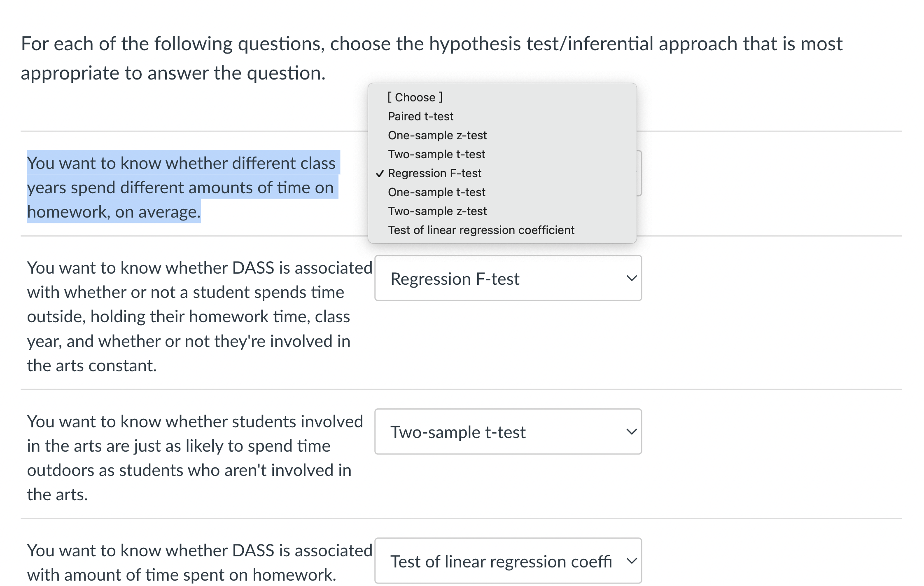Click the chevron on the Regression F-test selector
This screenshot has width=924, height=586.
pos(633,279)
